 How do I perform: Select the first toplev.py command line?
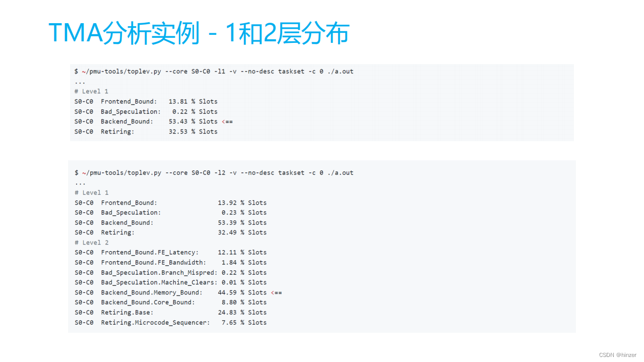pyautogui.click(x=213, y=71)
